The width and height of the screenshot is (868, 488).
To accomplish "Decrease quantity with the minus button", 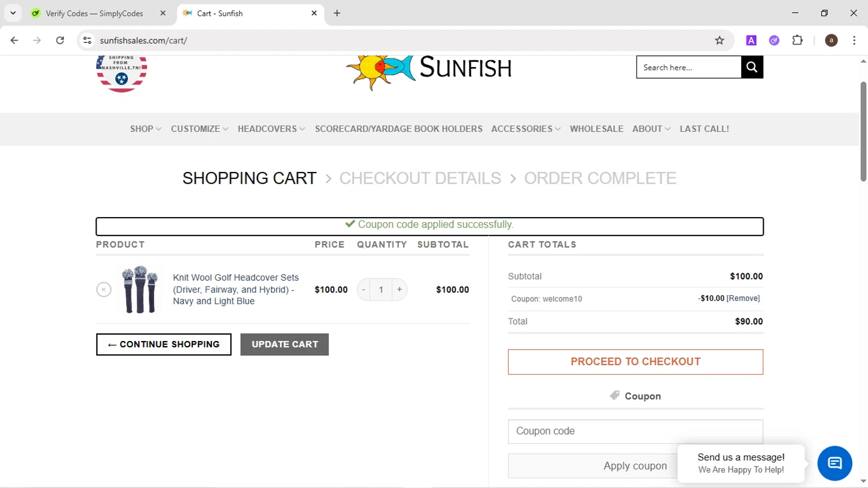I will point(363,289).
